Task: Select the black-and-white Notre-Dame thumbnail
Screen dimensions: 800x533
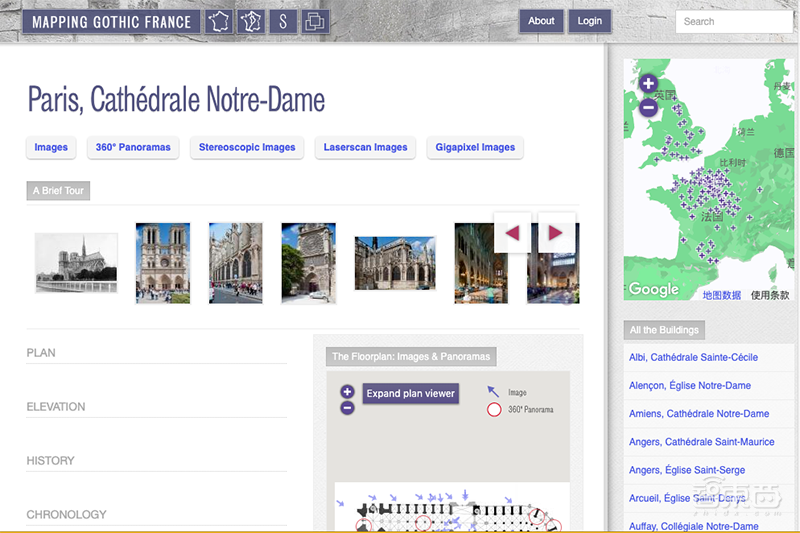Action: 76,263
